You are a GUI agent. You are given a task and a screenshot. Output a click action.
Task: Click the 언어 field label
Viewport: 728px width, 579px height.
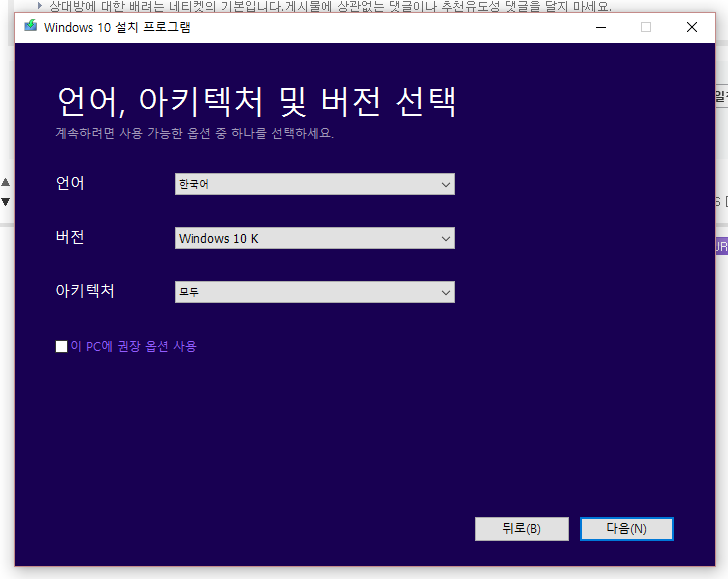pyautogui.click(x=70, y=183)
